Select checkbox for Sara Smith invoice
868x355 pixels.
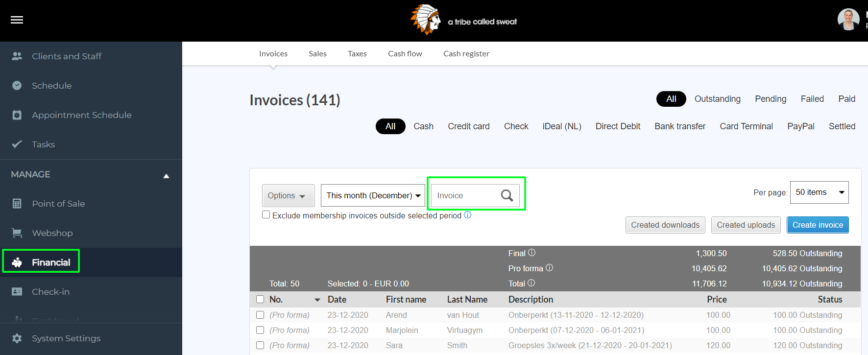pyautogui.click(x=260, y=345)
